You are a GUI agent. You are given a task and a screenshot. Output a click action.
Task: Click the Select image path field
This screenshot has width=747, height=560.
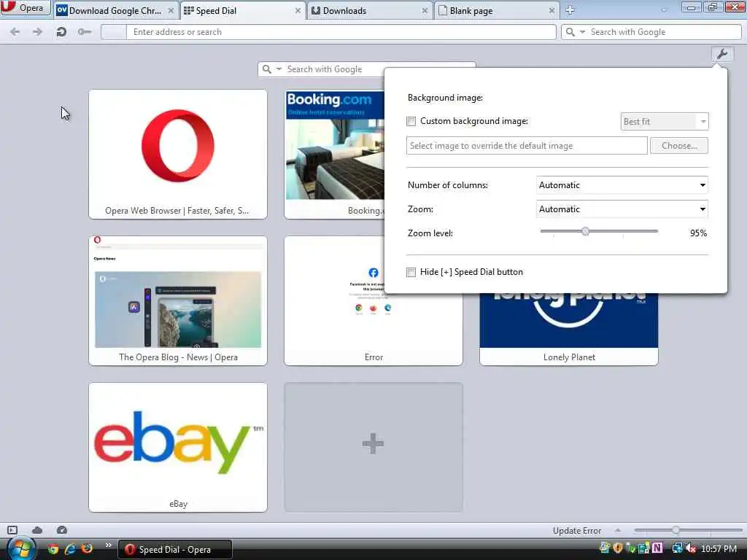527,146
